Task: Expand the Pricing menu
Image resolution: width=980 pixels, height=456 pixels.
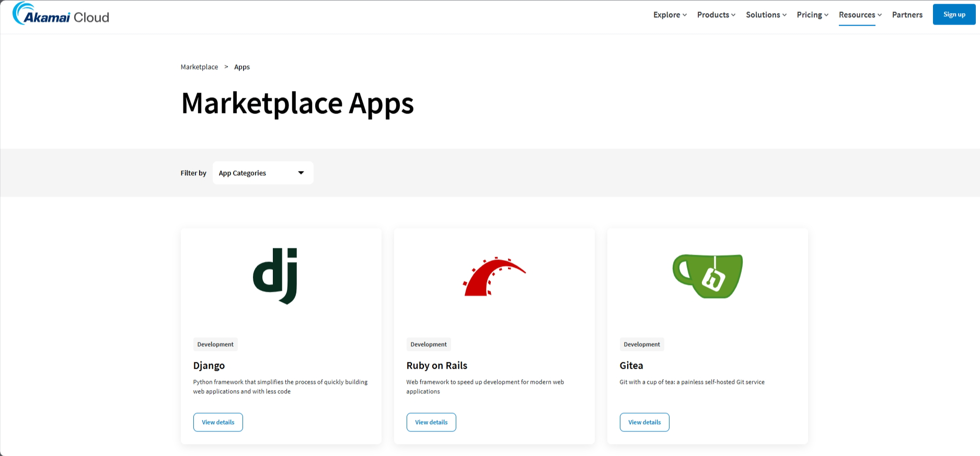Action: 812,15
